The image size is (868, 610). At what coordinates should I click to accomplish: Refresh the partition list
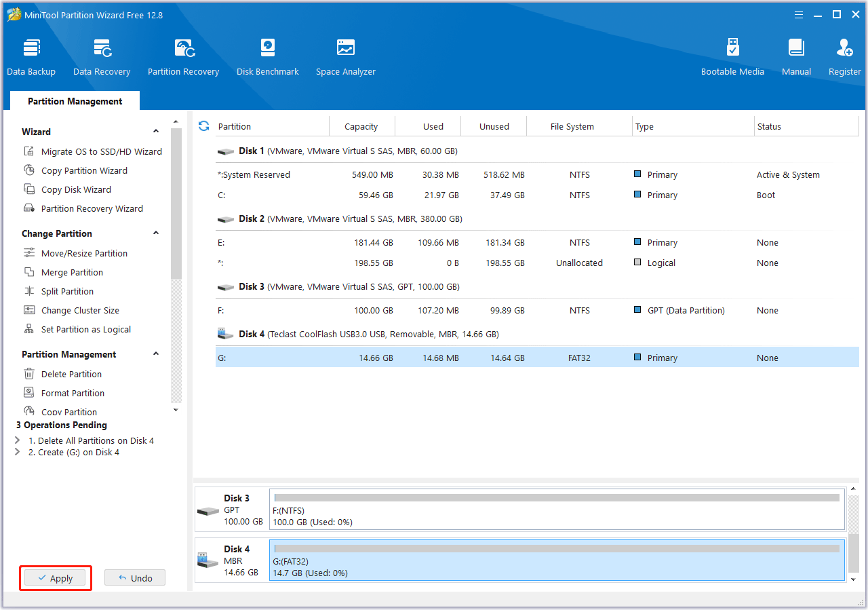pos(203,126)
